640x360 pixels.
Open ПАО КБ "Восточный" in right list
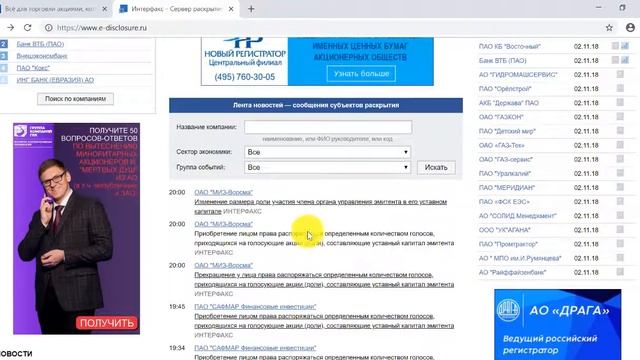tap(510, 47)
